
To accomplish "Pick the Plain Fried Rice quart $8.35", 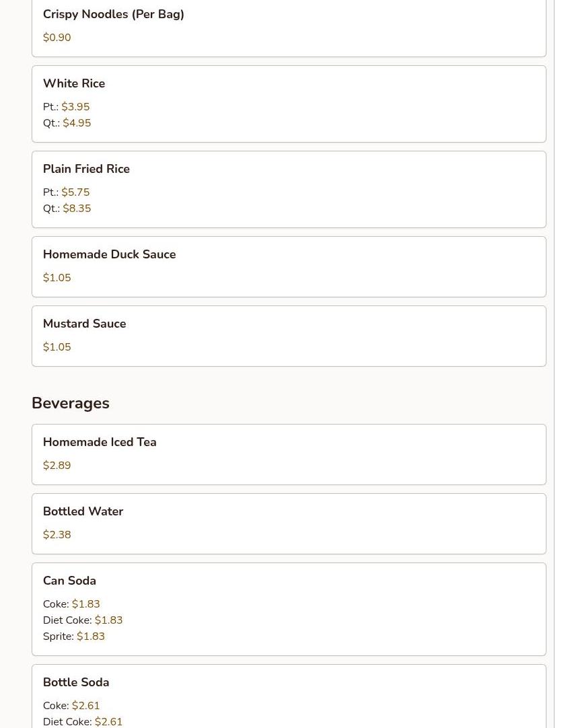I will pyautogui.click(x=76, y=209).
